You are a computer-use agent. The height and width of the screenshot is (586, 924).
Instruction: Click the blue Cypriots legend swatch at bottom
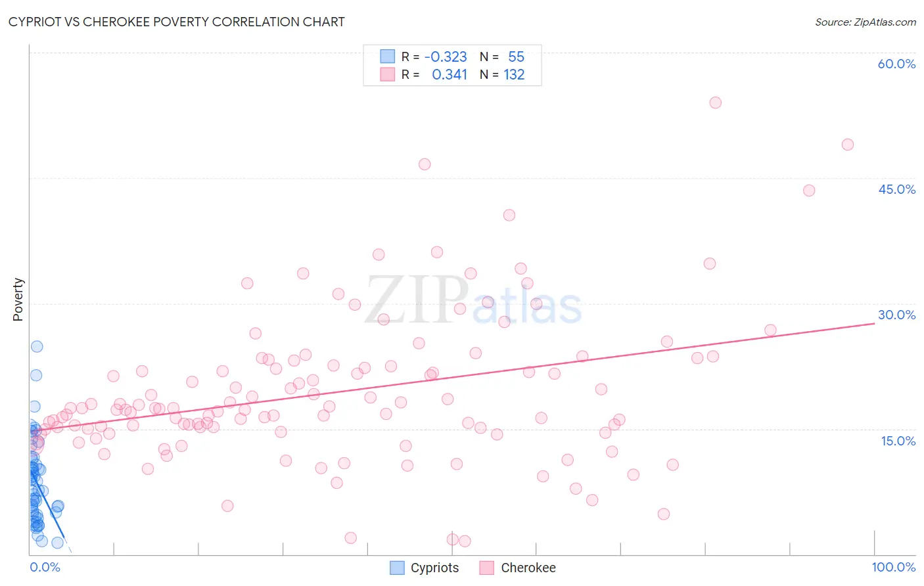click(x=397, y=568)
